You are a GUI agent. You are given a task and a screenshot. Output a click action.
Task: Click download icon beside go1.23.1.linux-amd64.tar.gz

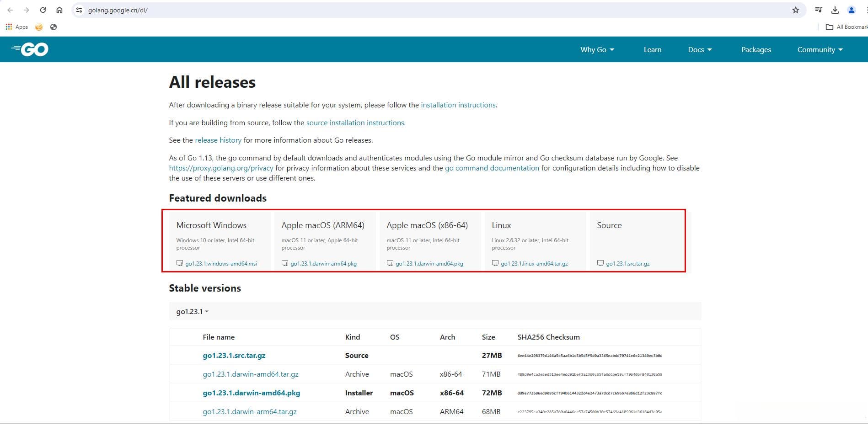coord(495,263)
